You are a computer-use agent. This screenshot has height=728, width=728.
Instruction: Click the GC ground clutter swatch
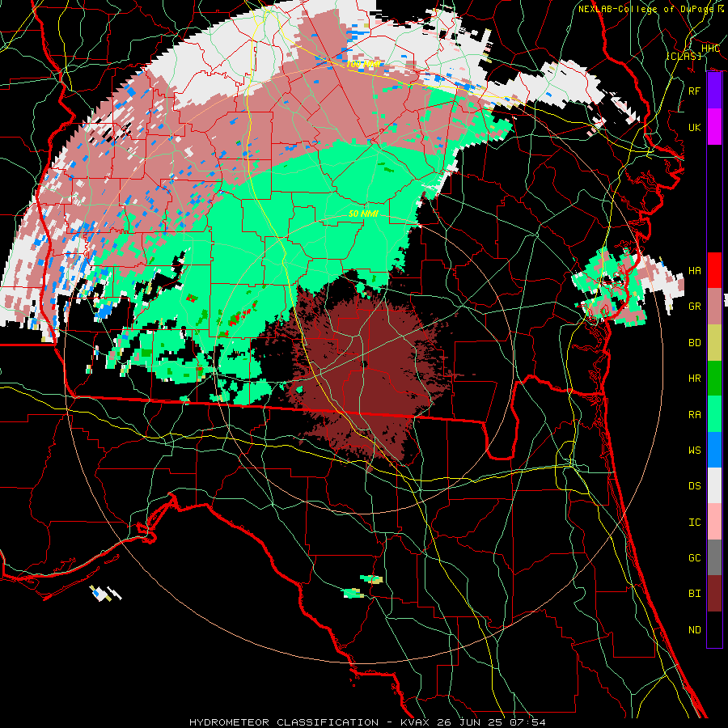[714, 557]
